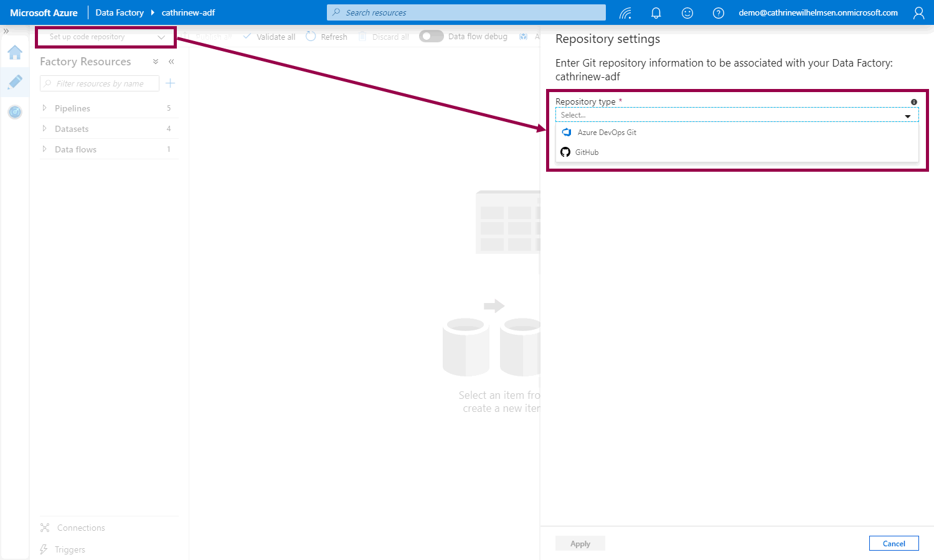Screen dimensions: 934x560
Task: Toggle Data flow debug switch
Action: point(431,37)
